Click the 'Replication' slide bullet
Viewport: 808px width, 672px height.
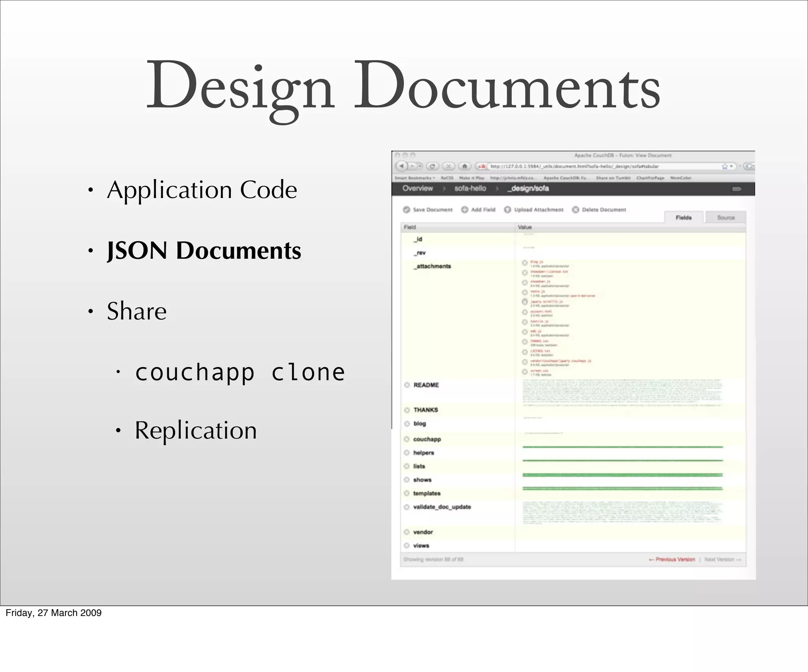click(x=196, y=430)
